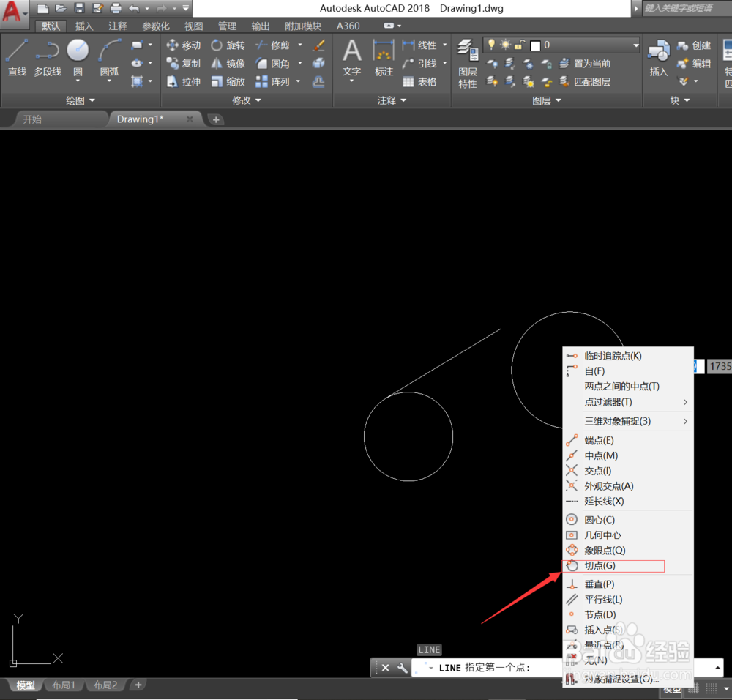Open 3D Object Snap 三维对象捕捉(3) submenu
This screenshot has width=732, height=700.
pyautogui.click(x=628, y=421)
